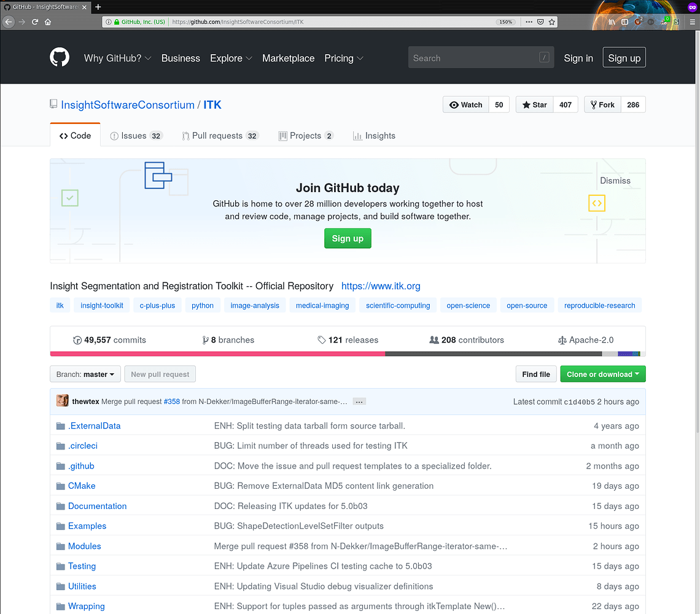The image size is (700, 614).
Task: Switch to the Insights tab
Action: (x=374, y=136)
